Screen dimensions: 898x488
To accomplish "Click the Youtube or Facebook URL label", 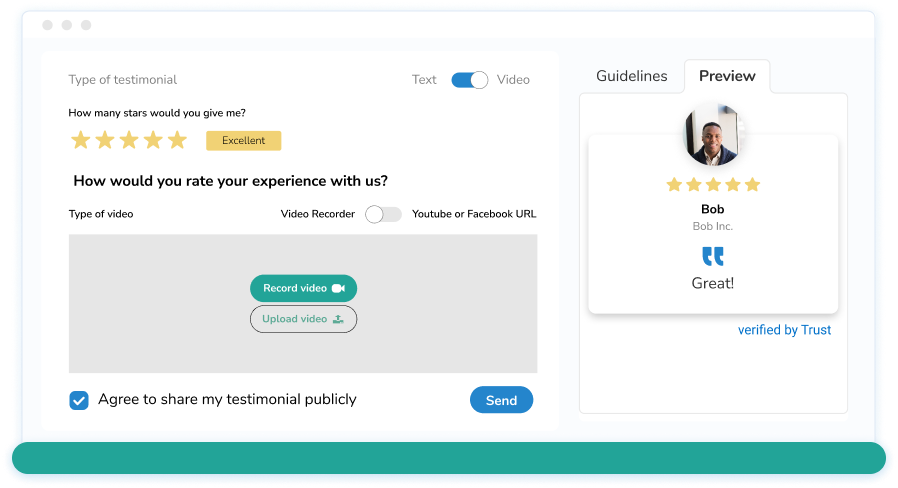I will (x=474, y=214).
